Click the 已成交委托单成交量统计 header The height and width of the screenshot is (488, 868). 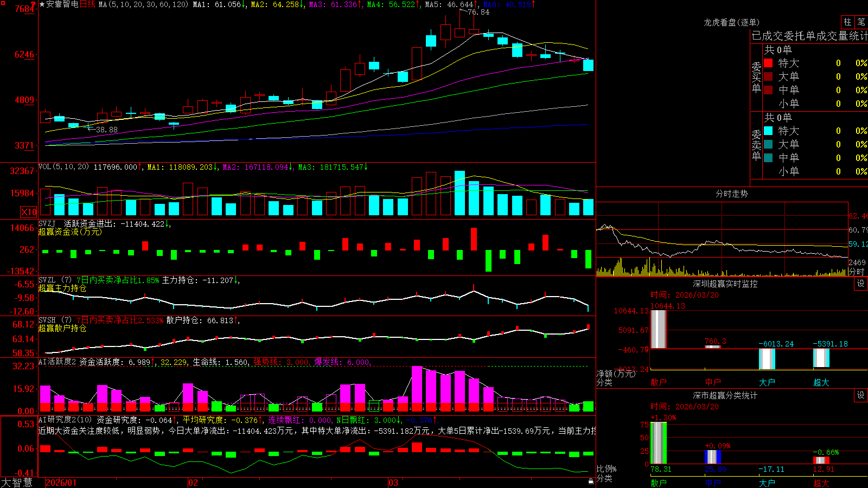point(809,36)
